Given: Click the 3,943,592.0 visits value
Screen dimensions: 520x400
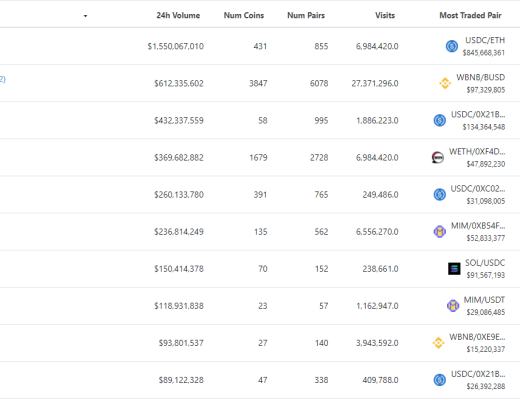Looking at the screenshot, I should click(377, 343).
